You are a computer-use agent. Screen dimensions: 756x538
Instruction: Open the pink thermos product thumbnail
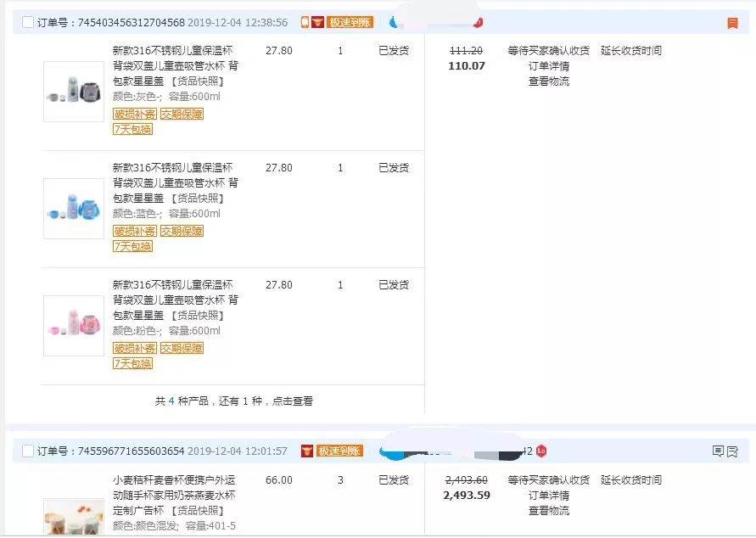(x=74, y=326)
